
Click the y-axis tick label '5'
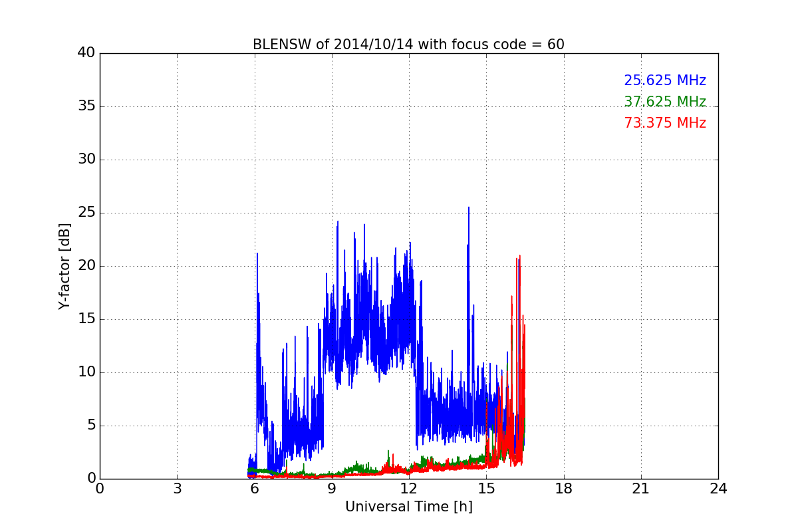91,426
